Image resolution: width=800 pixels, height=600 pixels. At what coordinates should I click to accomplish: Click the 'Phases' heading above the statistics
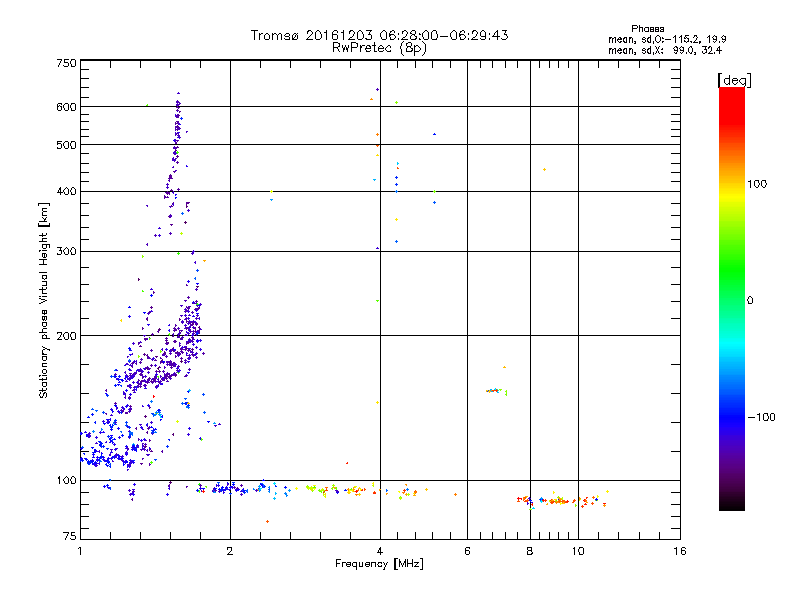pos(647,29)
